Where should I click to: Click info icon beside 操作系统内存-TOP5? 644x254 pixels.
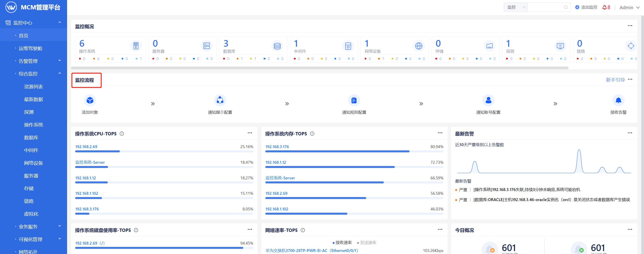tap(312, 134)
